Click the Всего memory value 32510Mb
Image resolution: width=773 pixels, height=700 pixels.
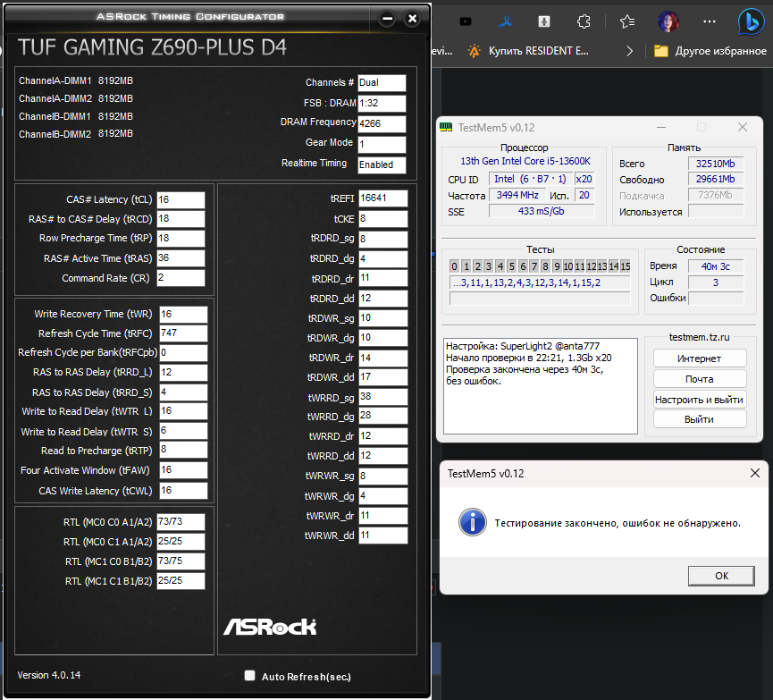(x=715, y=164)
